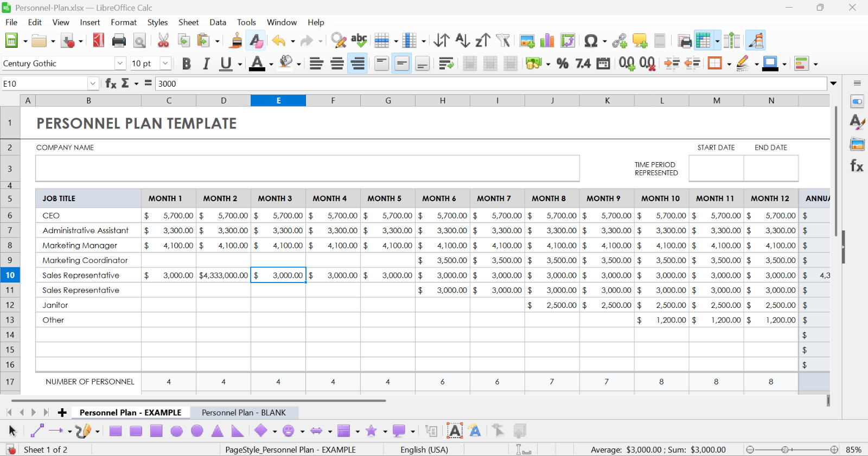Click the Print icon
Screen dimensions: 868x456
pyautogui.click(x=119, y=41)
